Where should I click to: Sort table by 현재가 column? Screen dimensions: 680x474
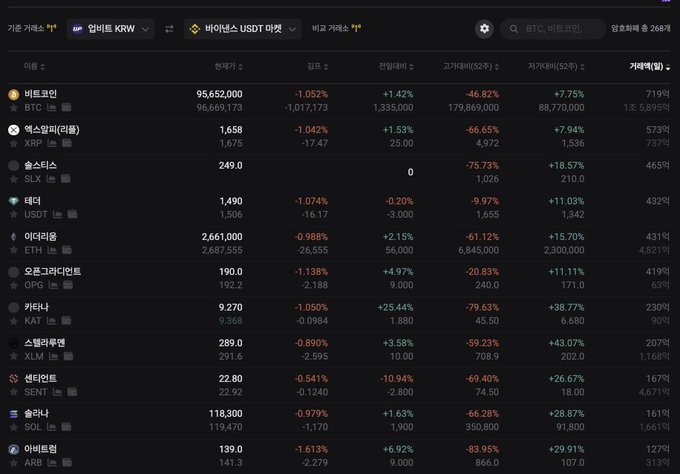coord(228,66)
